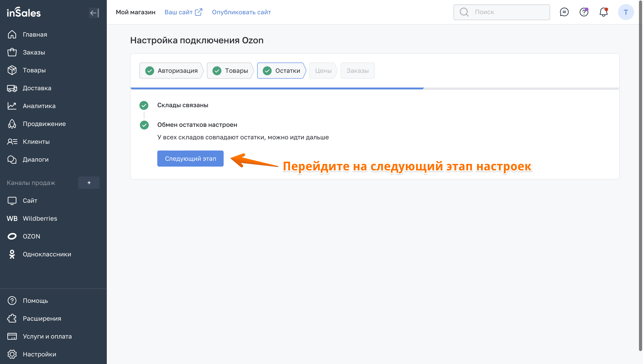This screenshot has height=364, width=643.
Task: Select the Цены step tab
Action: (323, 71)
